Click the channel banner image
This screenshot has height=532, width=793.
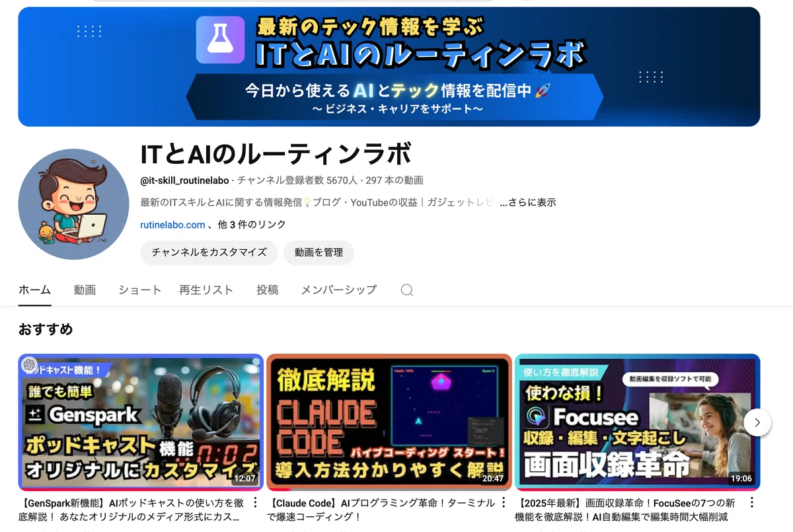click(389, 67)
